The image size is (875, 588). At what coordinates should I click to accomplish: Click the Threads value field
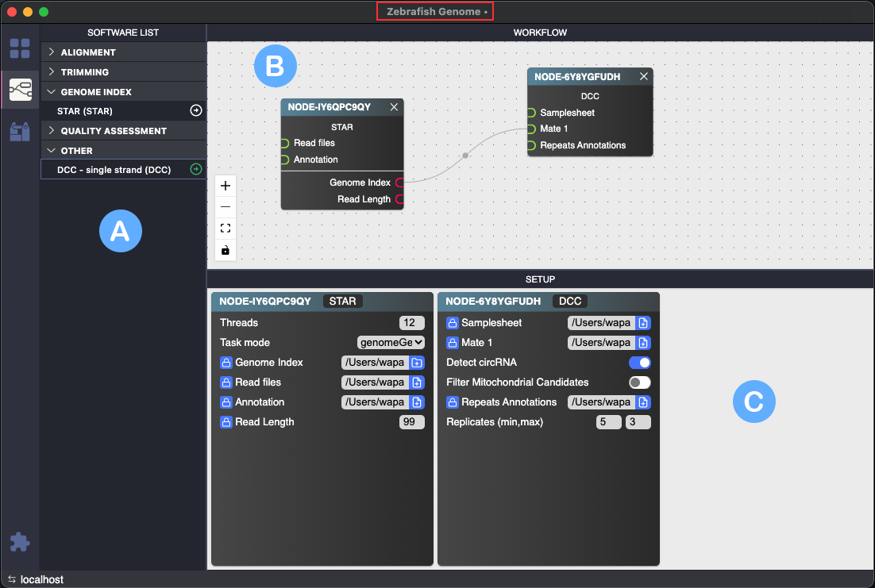(x=411, y=323)
